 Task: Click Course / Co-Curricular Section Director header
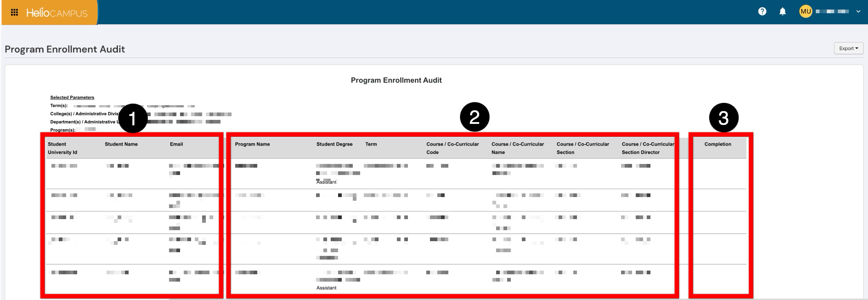(x=648, y=148)
